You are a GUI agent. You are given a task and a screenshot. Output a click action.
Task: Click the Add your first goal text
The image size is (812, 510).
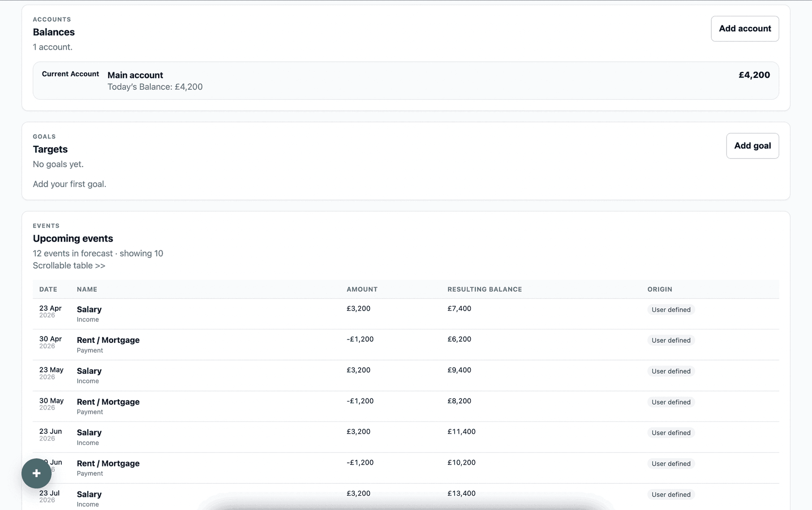tap(69, 184)
